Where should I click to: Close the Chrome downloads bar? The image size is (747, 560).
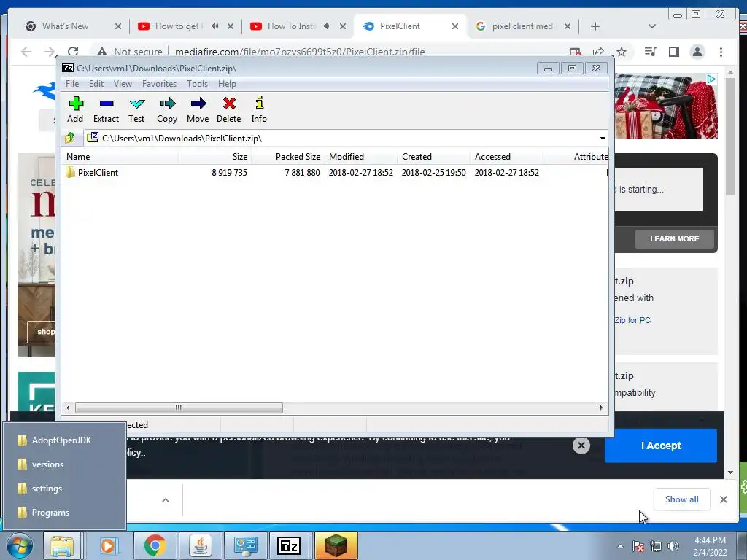723,499
